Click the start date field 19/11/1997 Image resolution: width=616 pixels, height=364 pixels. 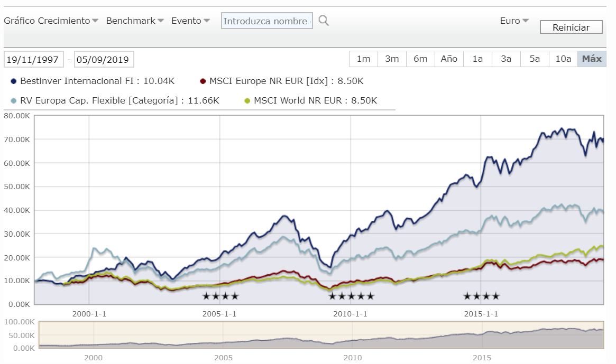click(x=34, y=60)
